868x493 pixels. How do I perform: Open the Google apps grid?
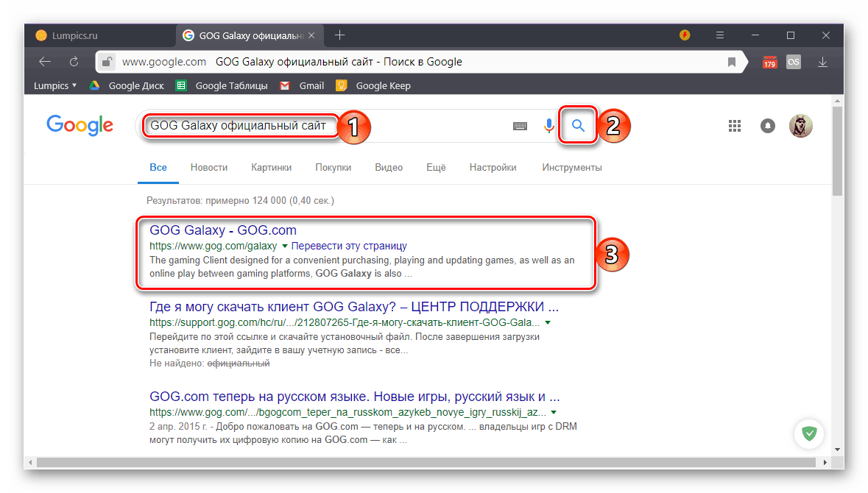click(734, 126)
